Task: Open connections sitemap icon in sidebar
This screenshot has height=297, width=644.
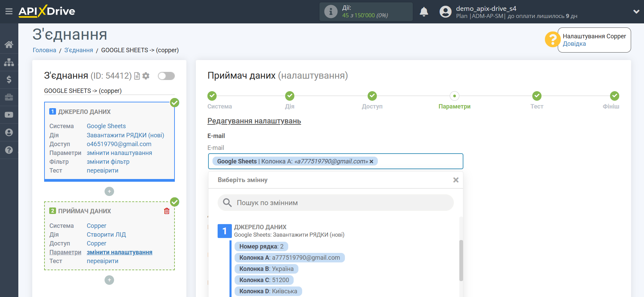Action: tap(9, 62)
